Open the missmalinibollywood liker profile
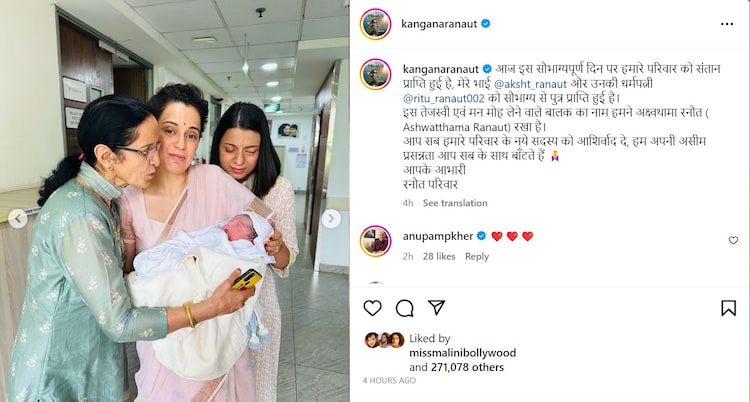This screenshot has width=750, height=402. click(463, 353)
